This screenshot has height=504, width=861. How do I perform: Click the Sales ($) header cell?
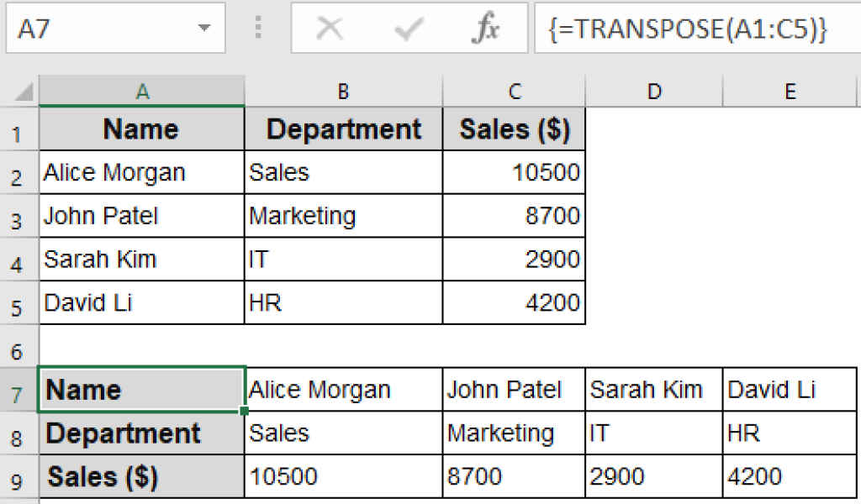point(514,129)
